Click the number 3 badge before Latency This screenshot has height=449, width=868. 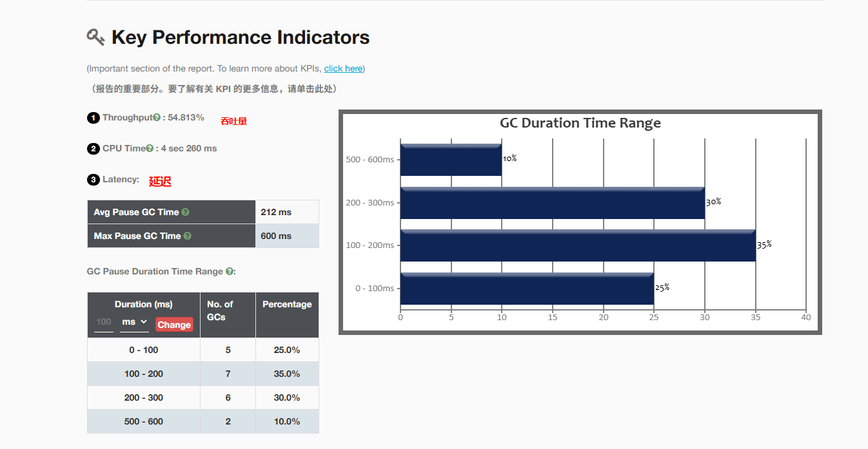[x=93, y=180]
